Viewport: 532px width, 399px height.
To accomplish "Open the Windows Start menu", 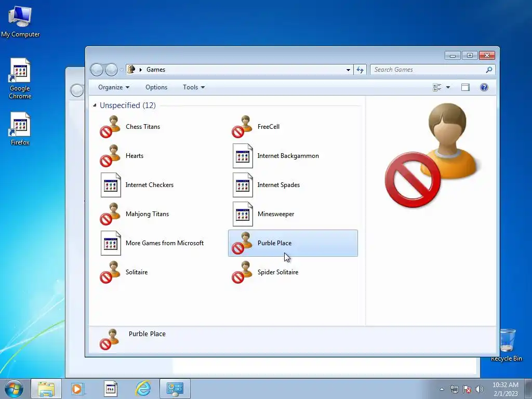I will 14,389.
